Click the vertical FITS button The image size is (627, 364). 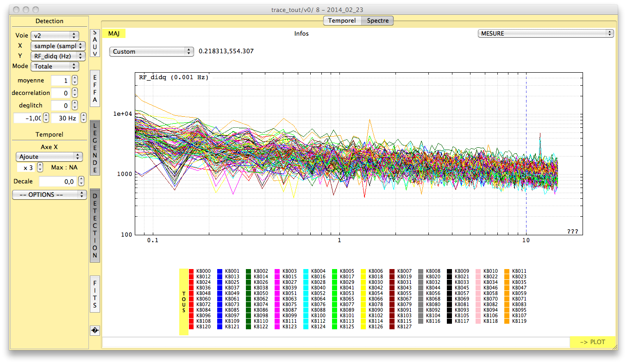point(94,294)
